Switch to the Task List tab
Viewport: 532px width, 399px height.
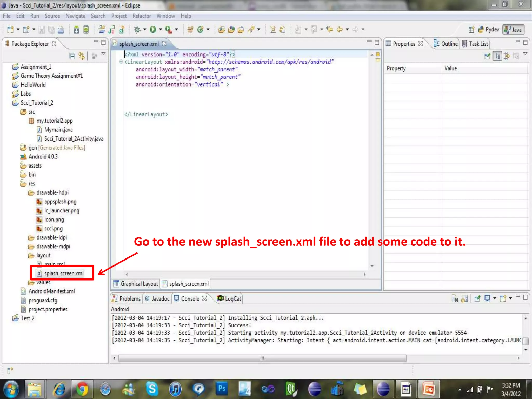tap(475, 44)
